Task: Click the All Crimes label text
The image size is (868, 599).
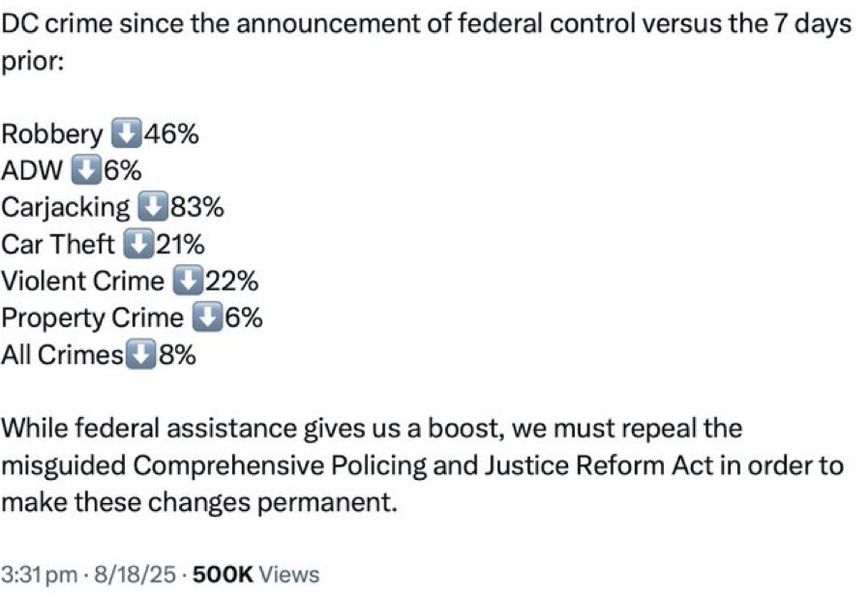Action: (63, 354)
